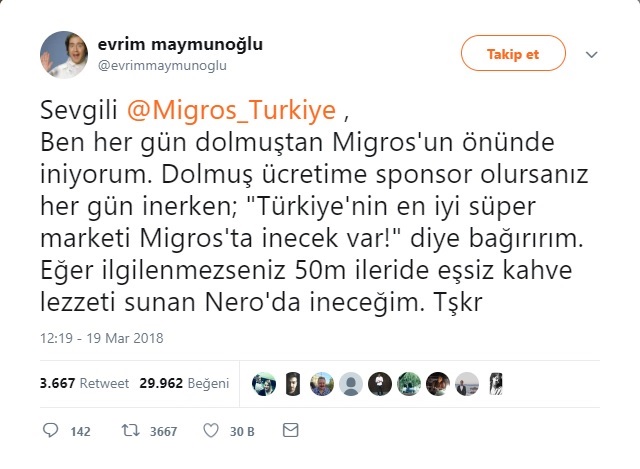Open the direct message envelope icon
Viewport: 640px width, 469px height.
[x=291, y=430]
